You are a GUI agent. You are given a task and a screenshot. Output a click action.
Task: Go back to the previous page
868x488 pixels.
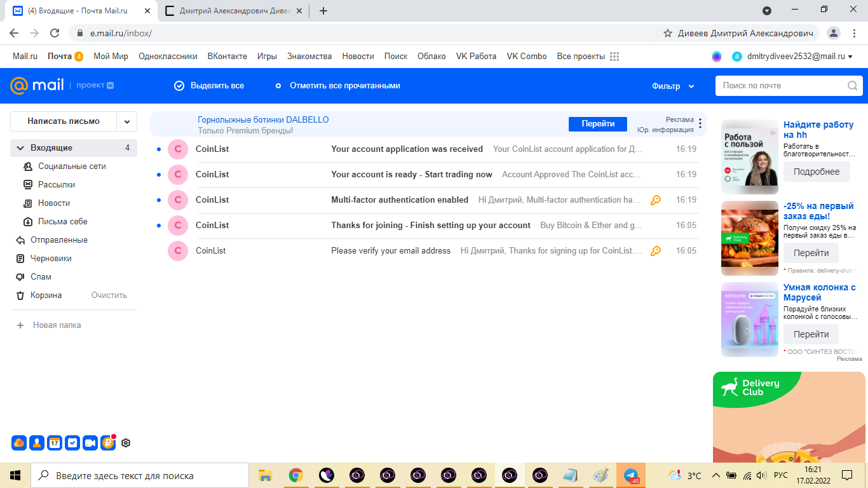pos(14,33)
